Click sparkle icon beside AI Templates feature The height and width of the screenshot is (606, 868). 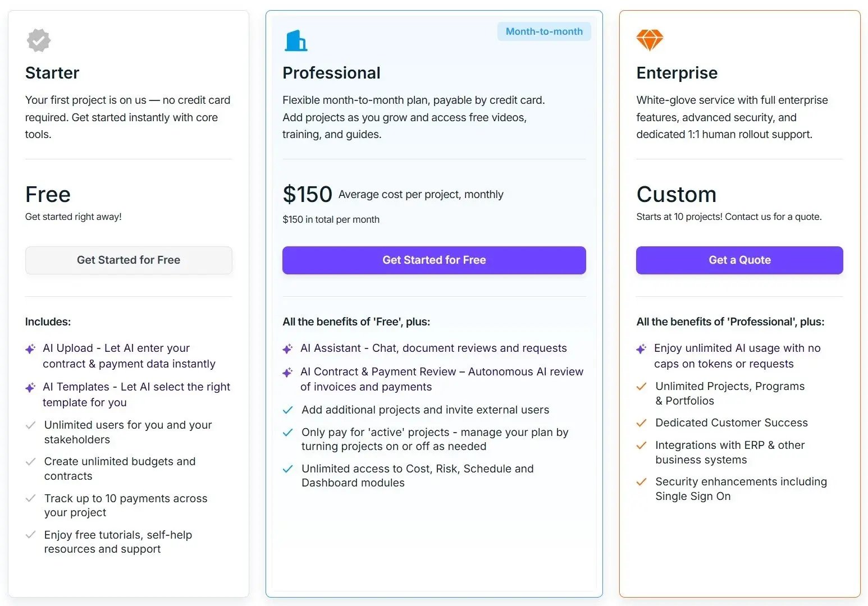[31, 388]
